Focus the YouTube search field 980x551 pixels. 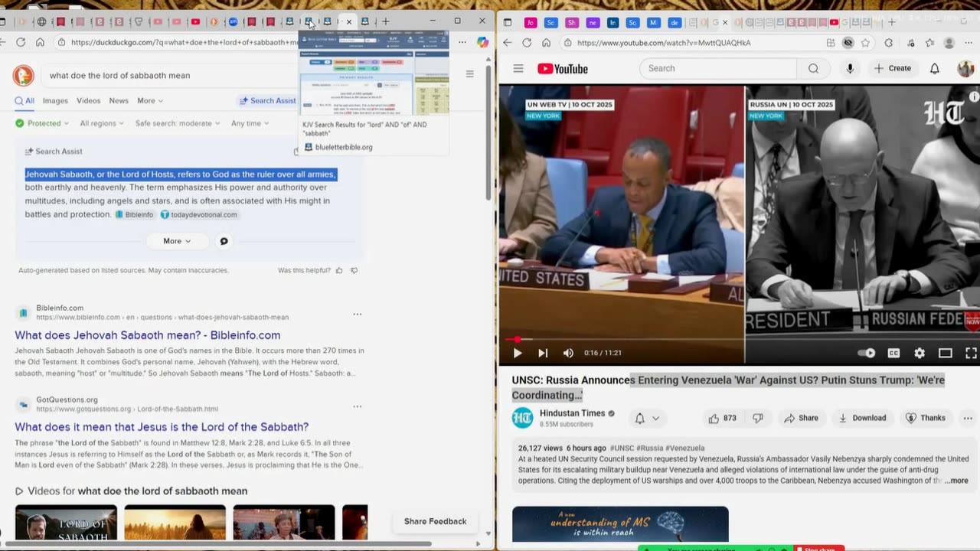pyautogui.click(x=718, y=68)
